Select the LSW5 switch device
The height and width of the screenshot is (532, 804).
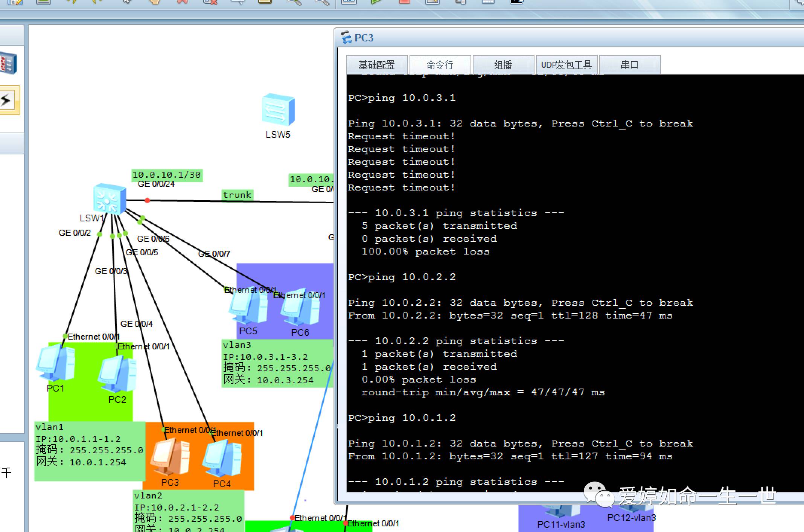pyautogui.click(x=278, y=110)
